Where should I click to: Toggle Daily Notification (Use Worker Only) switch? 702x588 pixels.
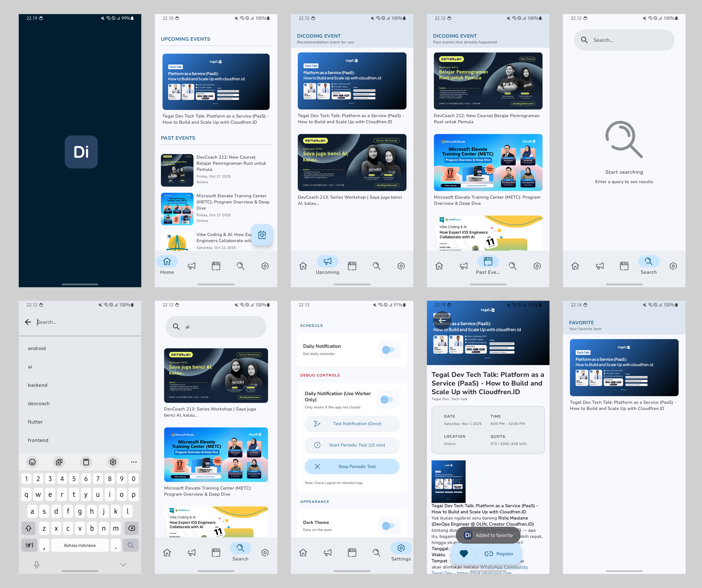(387, 400)
